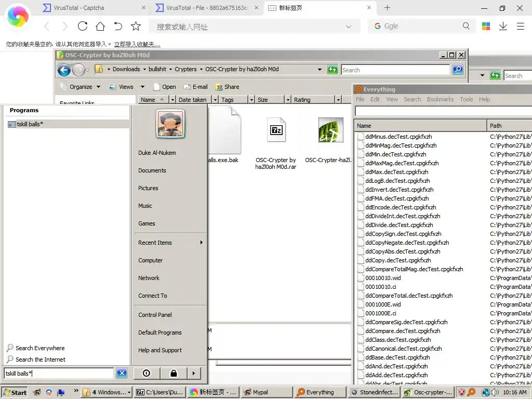This screenshot has height=399, width=532.
Task: Click the E-mail button in Explorer toolbar
Action: [x=196, y=87]
